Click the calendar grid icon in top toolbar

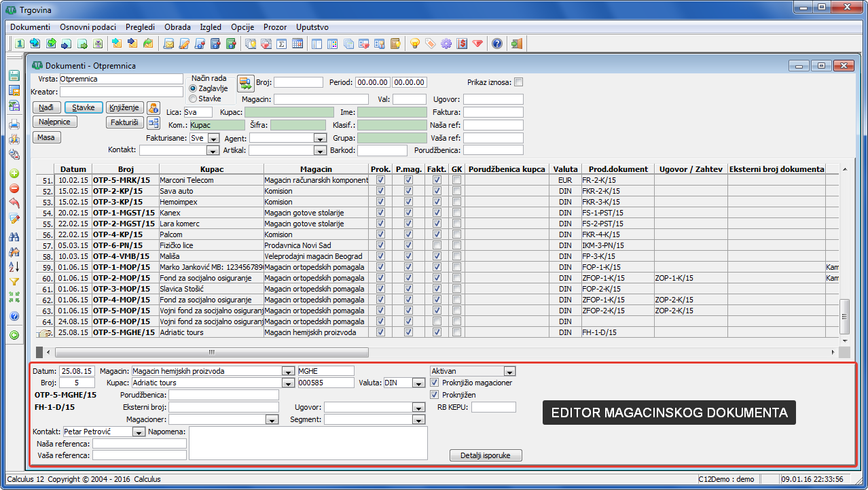[x=297, y=44]
